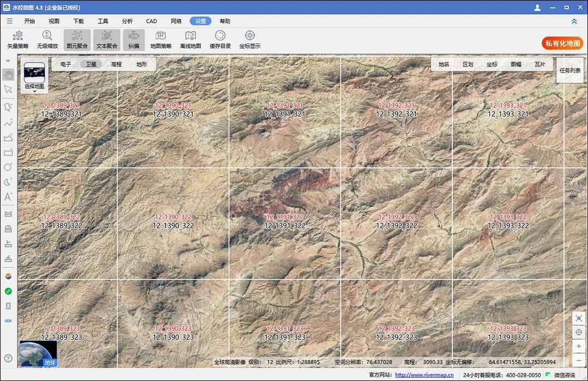Click the SDK sidebar icon

[8, 321]
